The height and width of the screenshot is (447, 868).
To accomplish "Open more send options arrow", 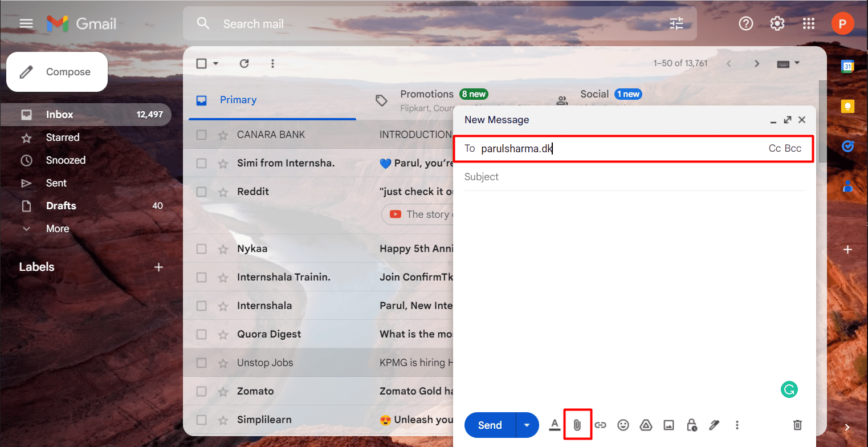I will 527,425.
